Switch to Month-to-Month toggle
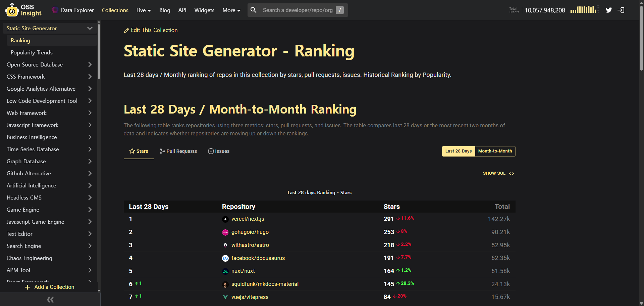 pos(495,151)
